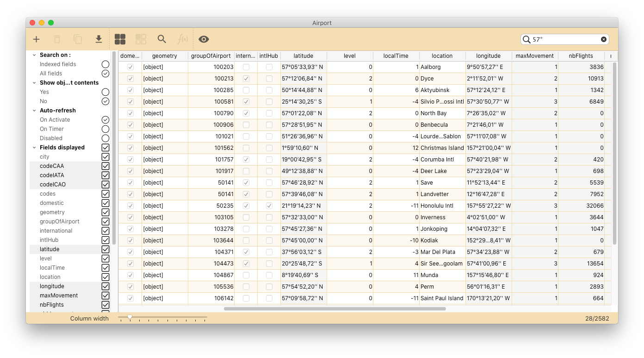This screenshot has width=644, height=358.
Task: Switch to the filled grid view icon
Action: click(x=120, y=39)
